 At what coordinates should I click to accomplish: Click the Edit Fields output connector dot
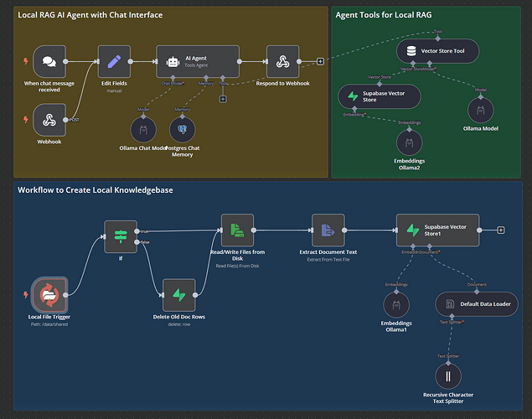131,61
